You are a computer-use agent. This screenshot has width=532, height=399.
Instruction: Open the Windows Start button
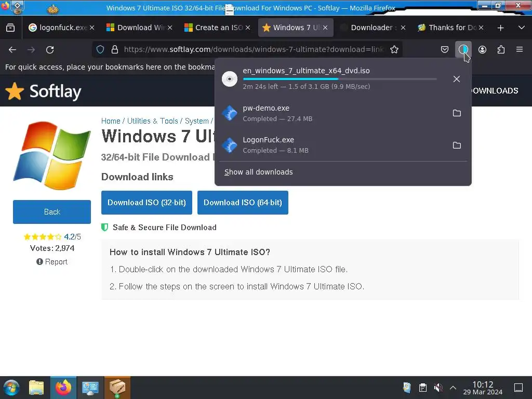[x=11, y=388]
